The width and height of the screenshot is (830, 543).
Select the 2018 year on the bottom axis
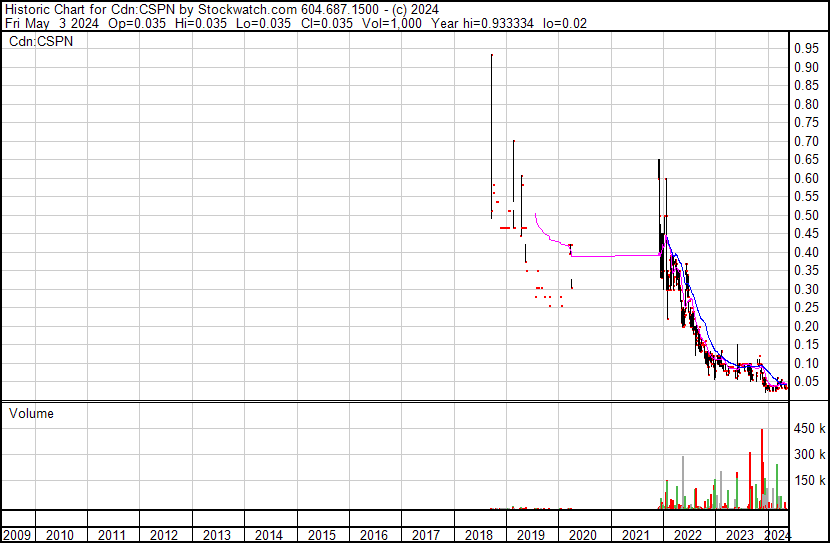click(477, 535)
